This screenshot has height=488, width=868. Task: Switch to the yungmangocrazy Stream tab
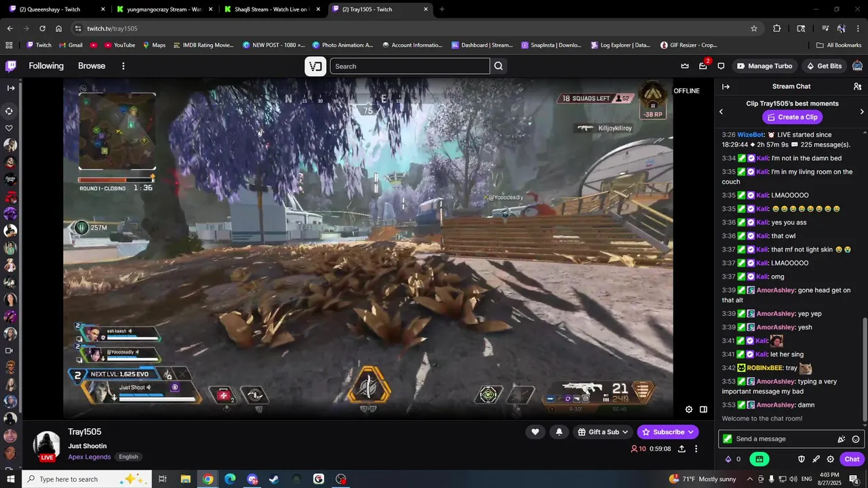pyautogui.click(x=165, y=9)
